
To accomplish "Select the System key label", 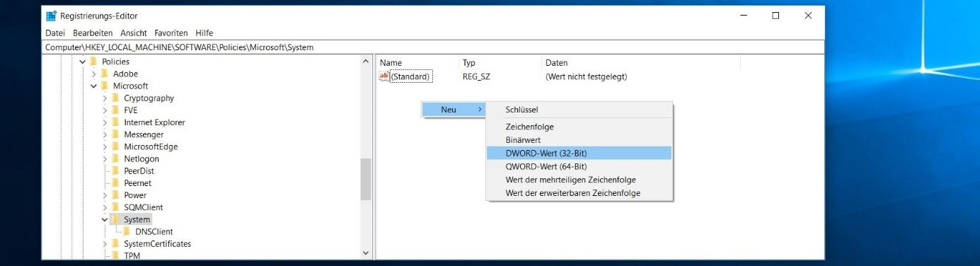I will [x=137, y=220].
